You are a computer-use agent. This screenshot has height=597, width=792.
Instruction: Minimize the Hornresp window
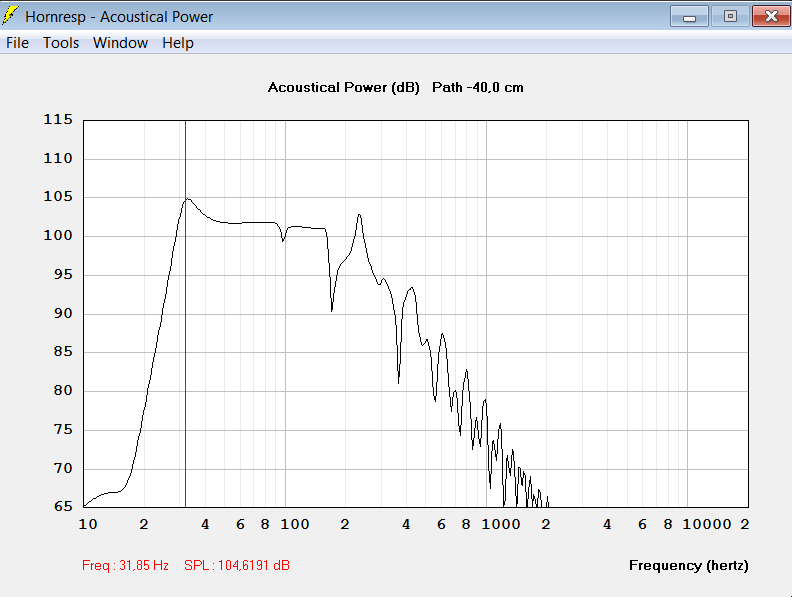(x=689, y=16)
